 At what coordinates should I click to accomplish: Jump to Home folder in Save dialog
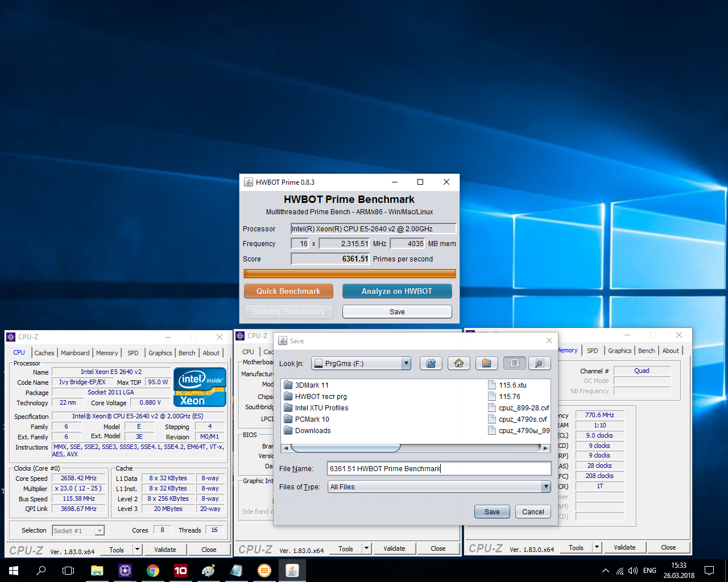point(459,363)
